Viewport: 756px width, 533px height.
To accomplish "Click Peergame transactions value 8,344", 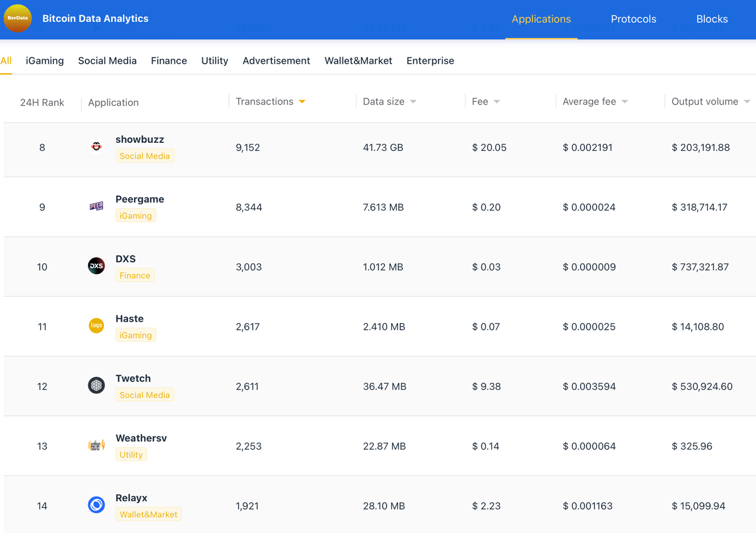I will point(249,207).
